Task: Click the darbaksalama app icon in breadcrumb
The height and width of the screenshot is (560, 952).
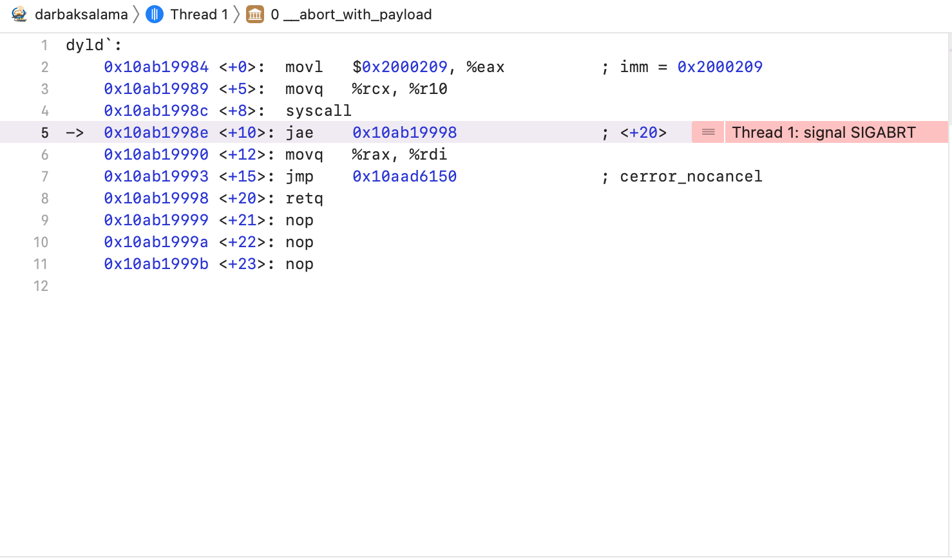Action: coord(19,14)
